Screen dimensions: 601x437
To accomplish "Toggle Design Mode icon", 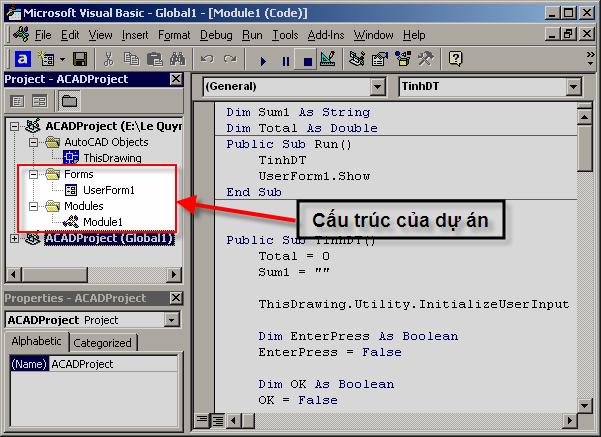I will point(328,59).
